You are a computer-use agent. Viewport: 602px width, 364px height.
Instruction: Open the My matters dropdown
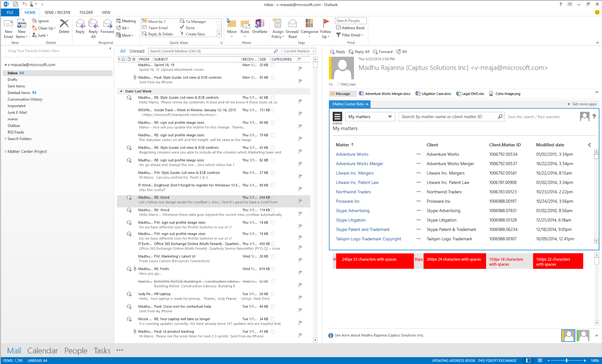(370, 117)
